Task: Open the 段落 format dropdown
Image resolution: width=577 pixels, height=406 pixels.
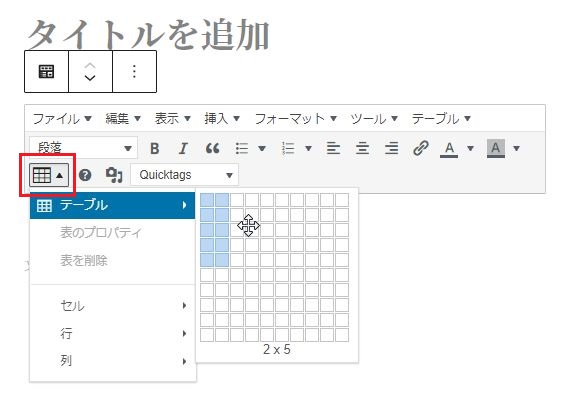Action: click(x=84, y=148)
